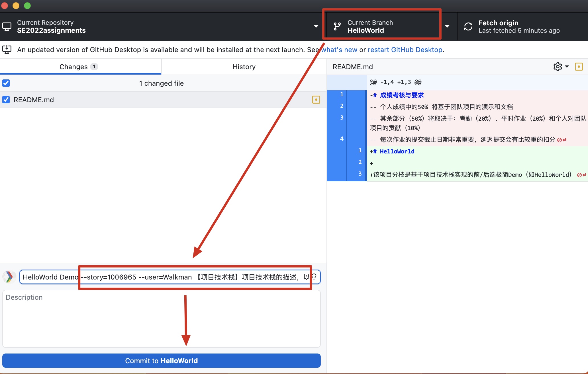Select removed line 4 gutter number in diff
The image size is (588, 374).
342,139
